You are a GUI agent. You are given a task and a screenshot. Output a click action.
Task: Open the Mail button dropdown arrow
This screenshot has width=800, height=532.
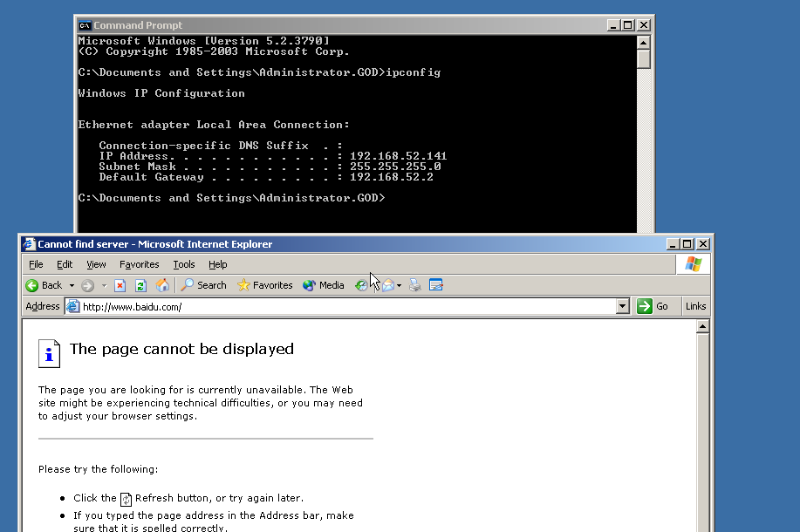(x=400, y=285)
